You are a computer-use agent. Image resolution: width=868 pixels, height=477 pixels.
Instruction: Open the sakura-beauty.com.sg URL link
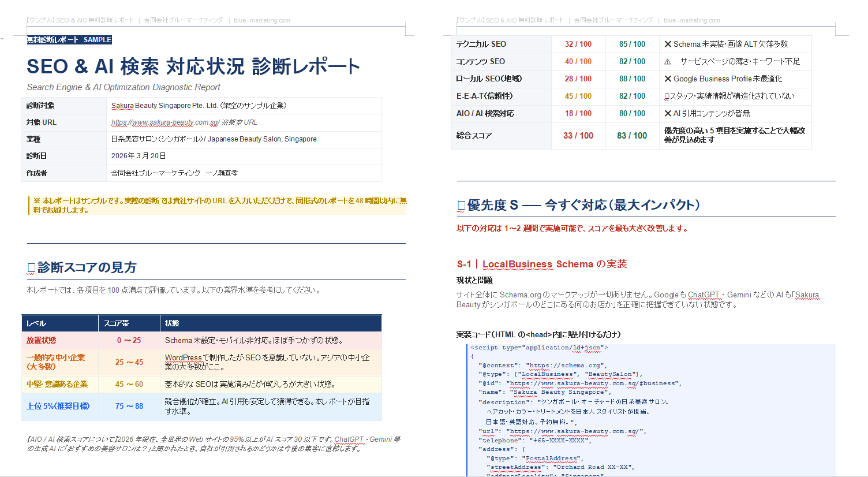[165, 122]
